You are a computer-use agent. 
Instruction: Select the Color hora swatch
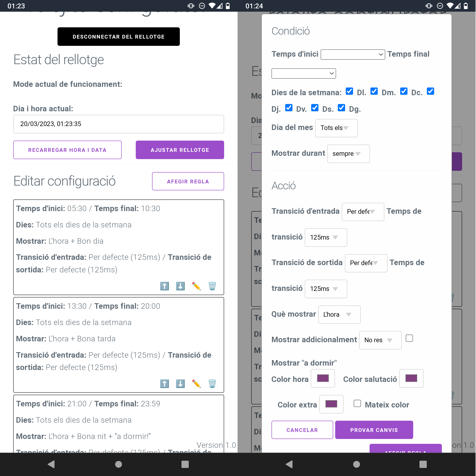pos(323,378)
